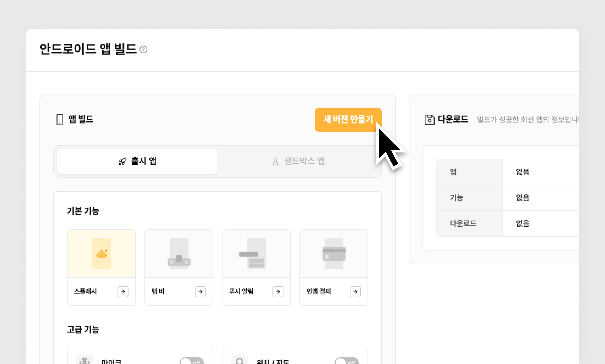605x364 pixels.
Task: Select the 인앱 결제 card thumbnail
Action: 334,254
